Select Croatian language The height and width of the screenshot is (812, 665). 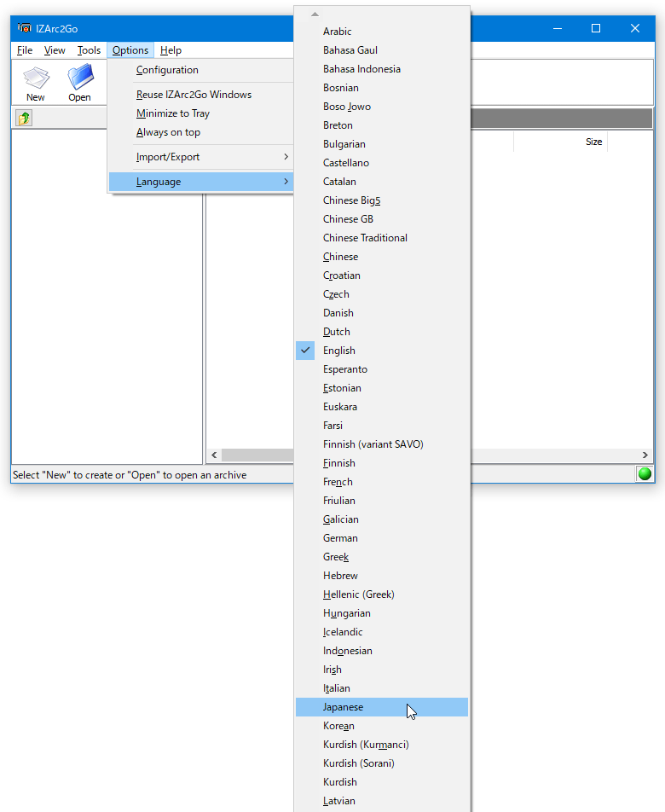click(x=382, y=275)
